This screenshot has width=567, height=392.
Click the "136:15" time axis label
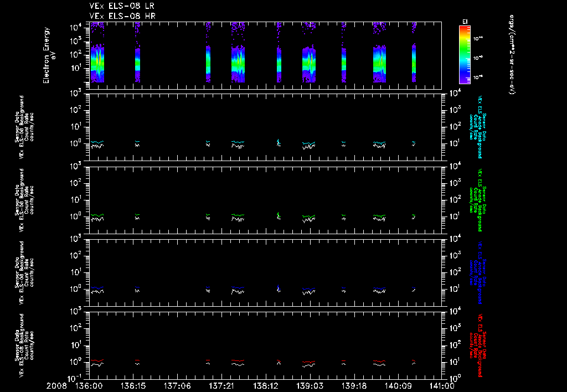pos(133,386)
